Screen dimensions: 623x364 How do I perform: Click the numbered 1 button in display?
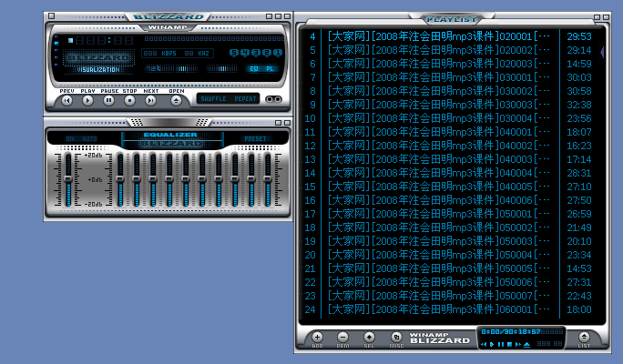277,53
